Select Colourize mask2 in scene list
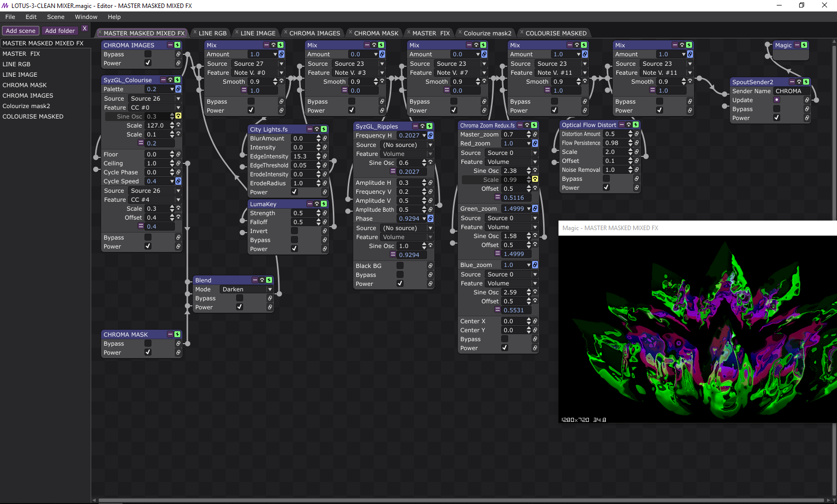The height and width of the screenshot is (504, 837). pyautogui.click(x=45, y=106)
